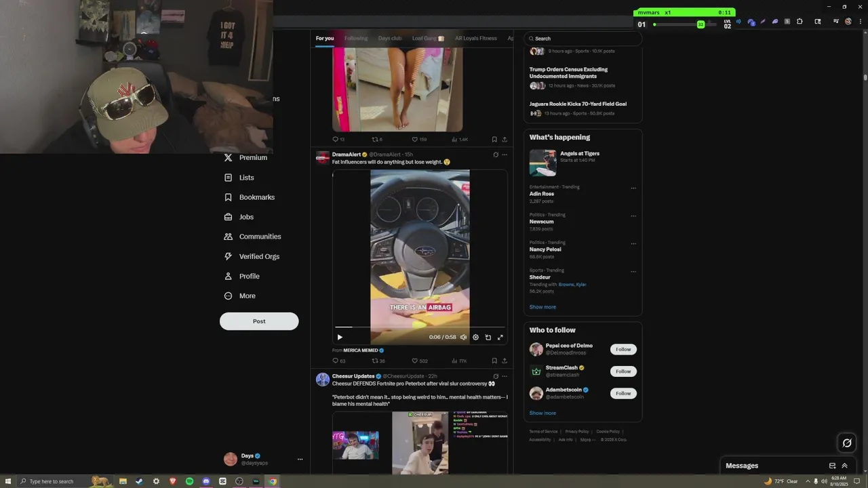
Task: Switch to the Following tab
Action: [x=356, y=39]
